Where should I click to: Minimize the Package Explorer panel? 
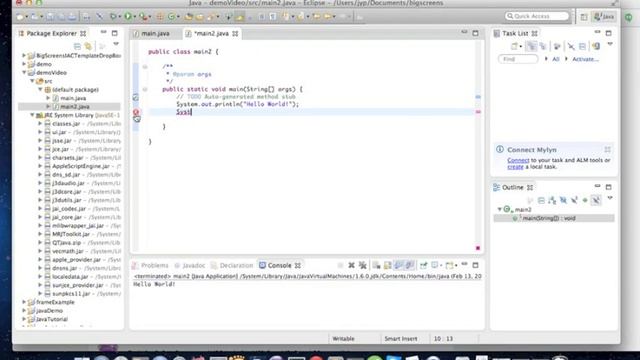pos(103,33)
